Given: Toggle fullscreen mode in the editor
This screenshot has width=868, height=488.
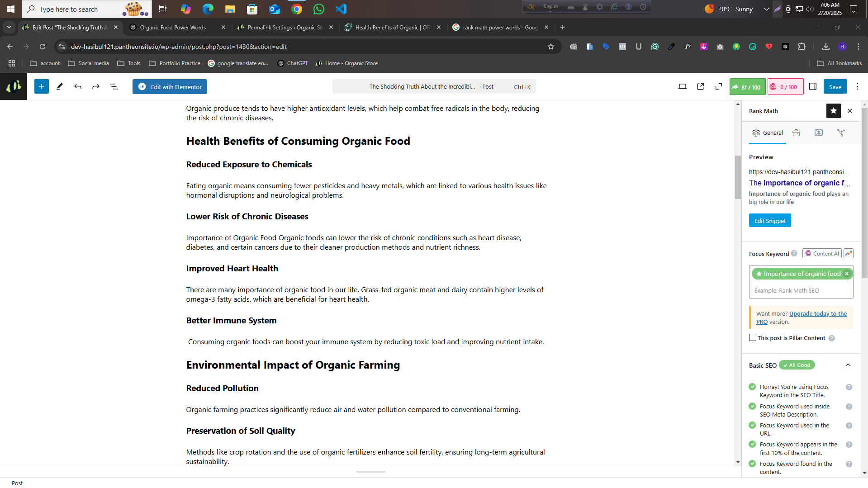Looking at the screenshot, I should [x=719, y=86].
